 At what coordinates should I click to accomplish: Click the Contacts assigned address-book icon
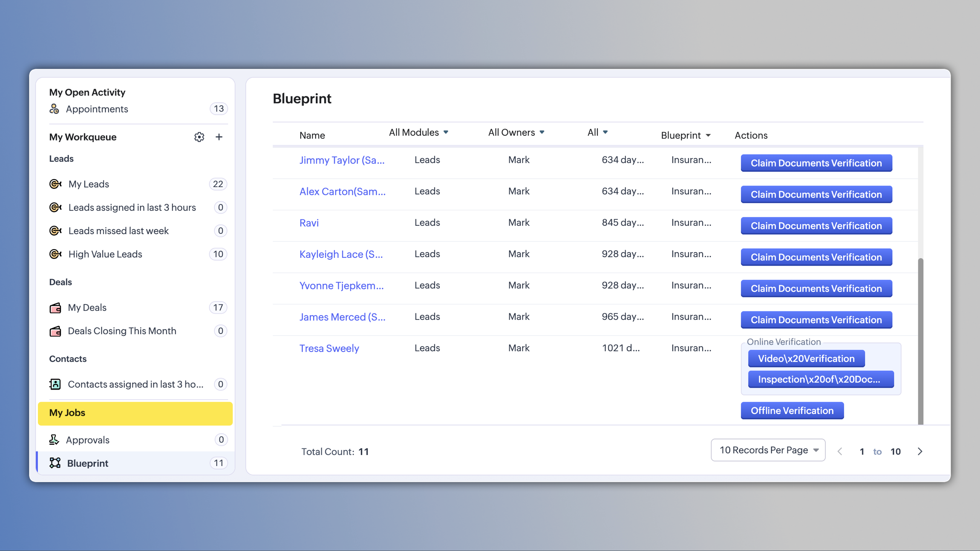point(55,384)
